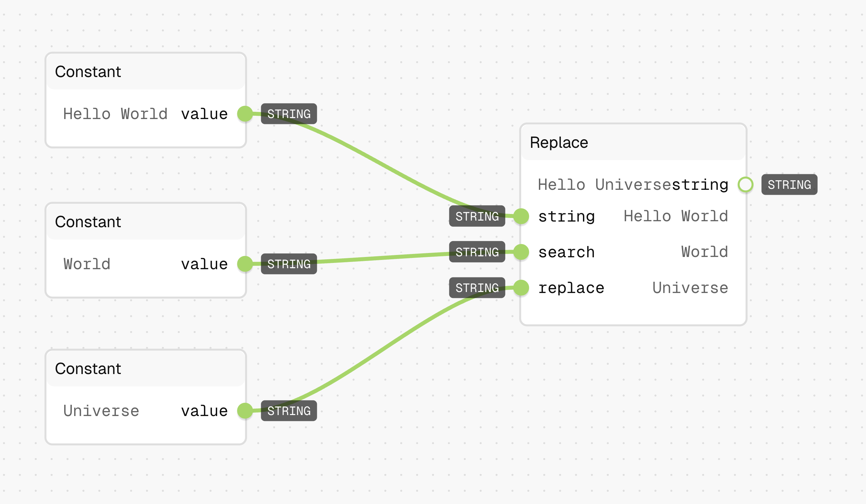Screen dimensions: 866x504
Task: Click the output port of Universe constant
Action: point(245,411)
